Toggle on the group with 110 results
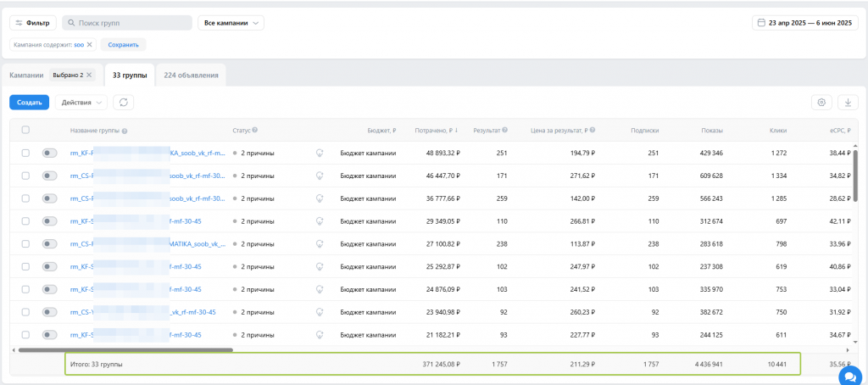 tap(50, 221)
